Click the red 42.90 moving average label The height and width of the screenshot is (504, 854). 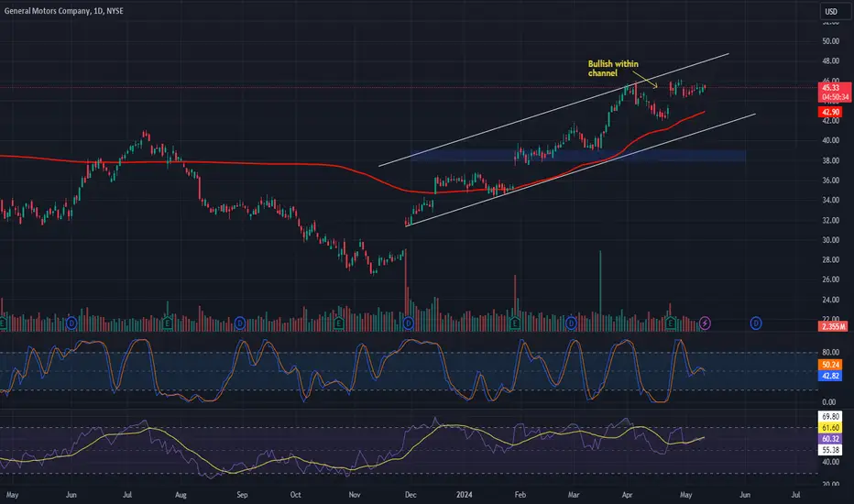[x=830, y=112]
